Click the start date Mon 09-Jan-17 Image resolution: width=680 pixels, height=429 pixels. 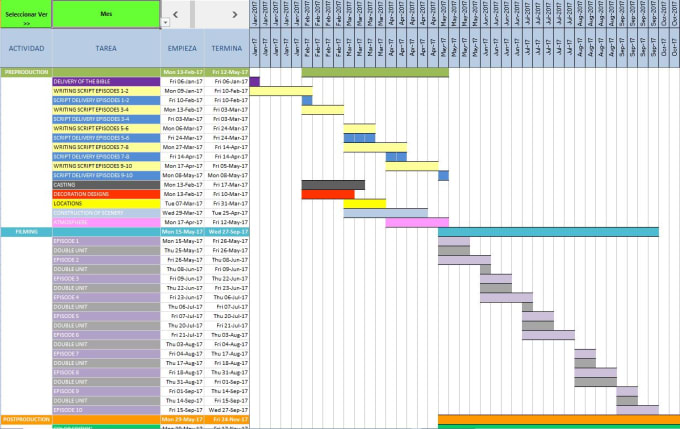click(183, 91)
